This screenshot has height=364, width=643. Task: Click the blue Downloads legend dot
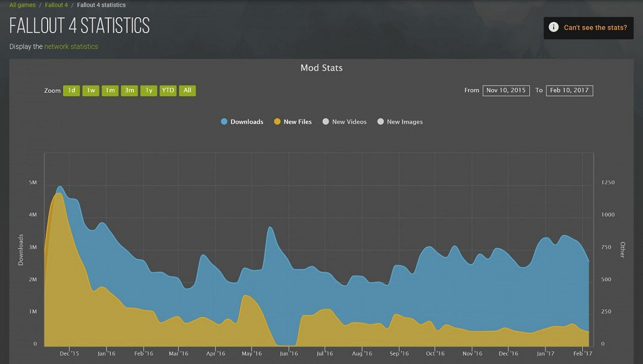[x=224, y=122]
